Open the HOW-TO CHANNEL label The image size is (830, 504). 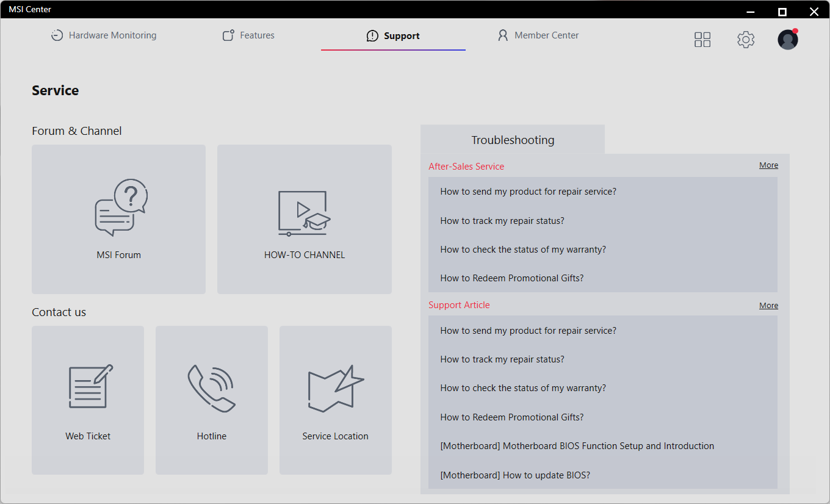coord(305,255)
